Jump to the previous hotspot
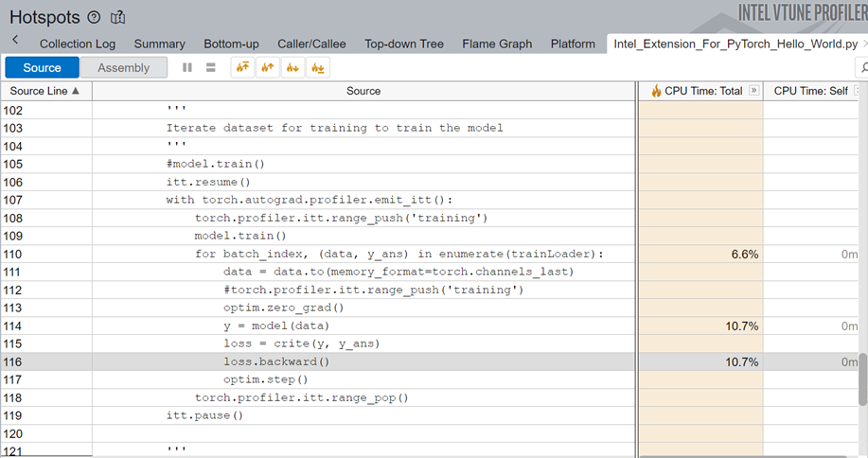 pos(268,67)
